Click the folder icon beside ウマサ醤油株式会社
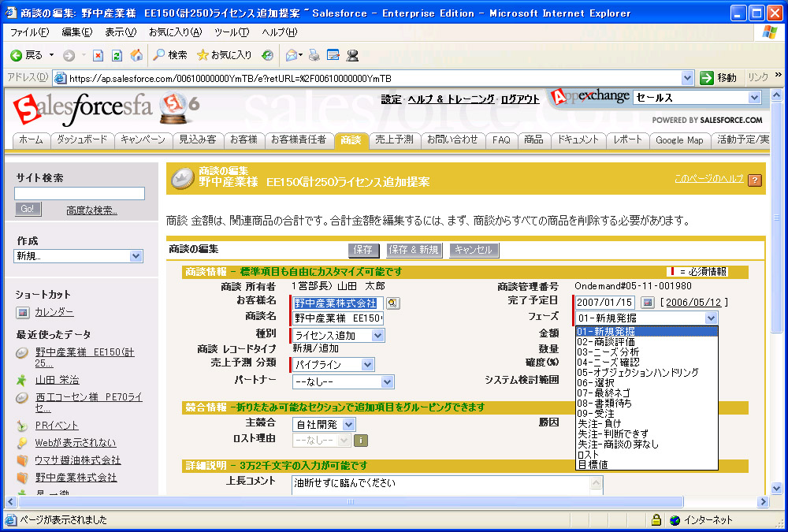The width and height of the screenshot is (788, 532). point(21,460)
